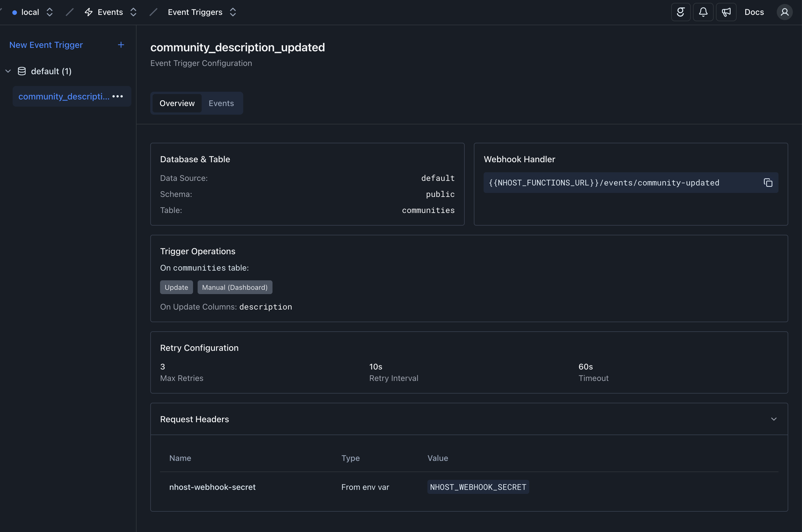Open the Event Triggers breadcrumb dropdown

click(233, 12)
